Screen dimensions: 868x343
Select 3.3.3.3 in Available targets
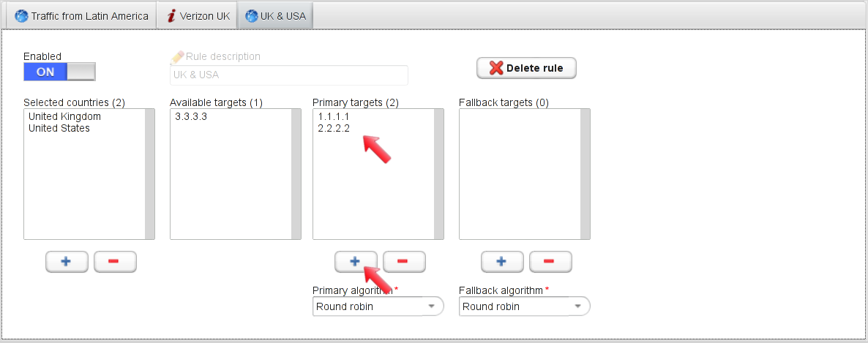pyautogui.click(x=191, y=117)
